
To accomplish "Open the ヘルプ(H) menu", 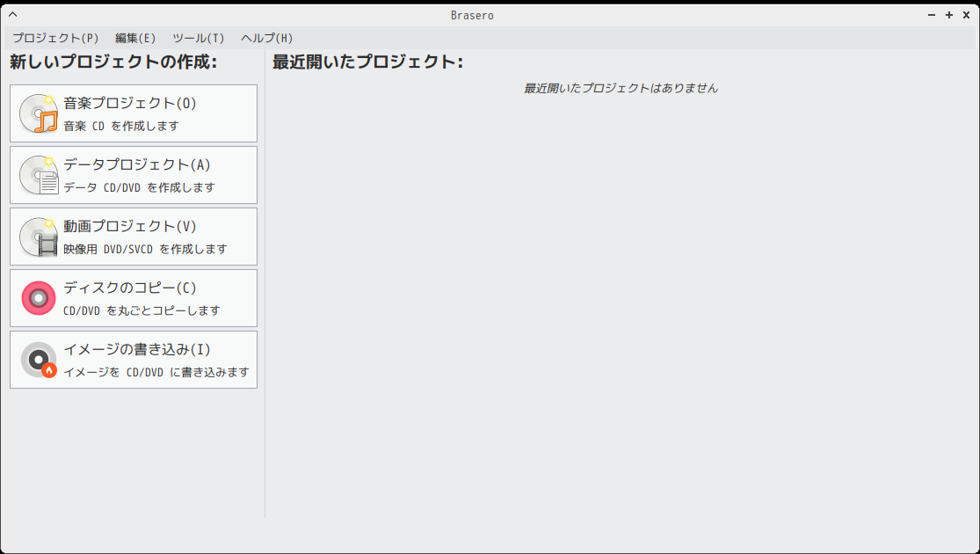I will point(267,38).
